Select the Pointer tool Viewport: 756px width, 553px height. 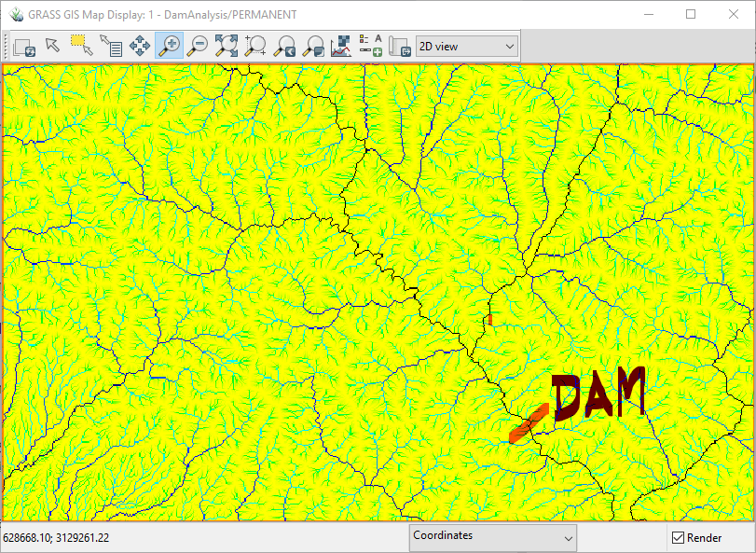[x=52, y=46]
